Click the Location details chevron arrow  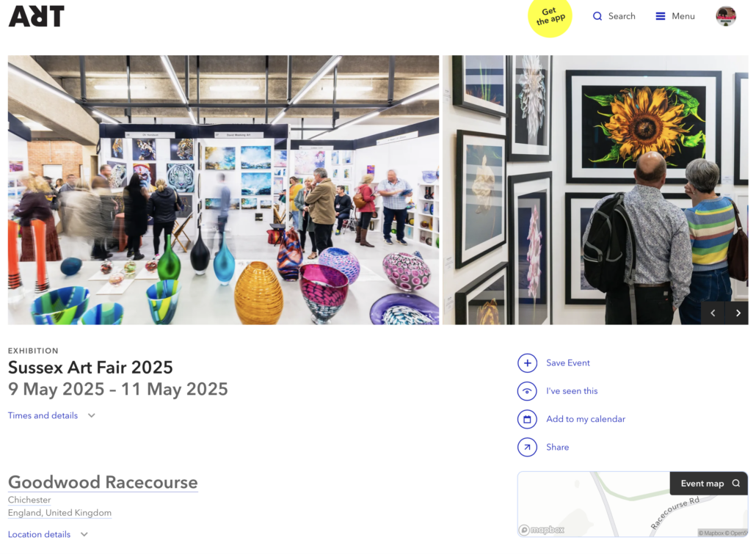click(x=84, y=534)
